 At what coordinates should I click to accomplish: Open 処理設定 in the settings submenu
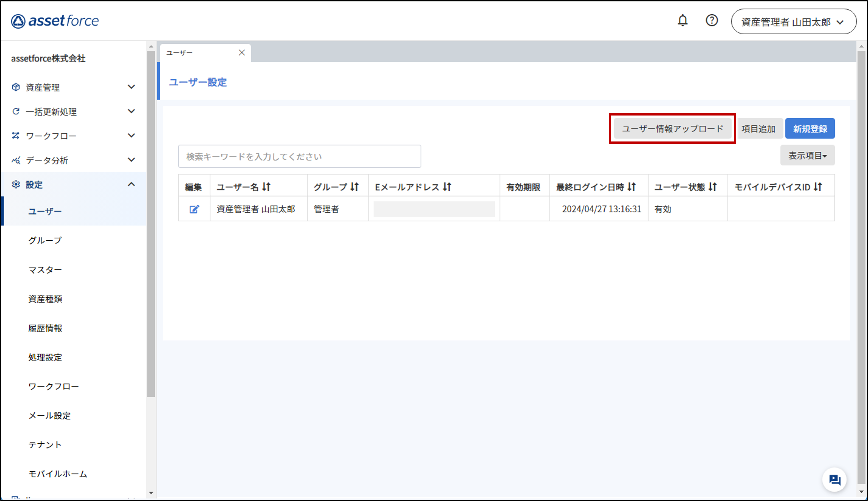45,357
